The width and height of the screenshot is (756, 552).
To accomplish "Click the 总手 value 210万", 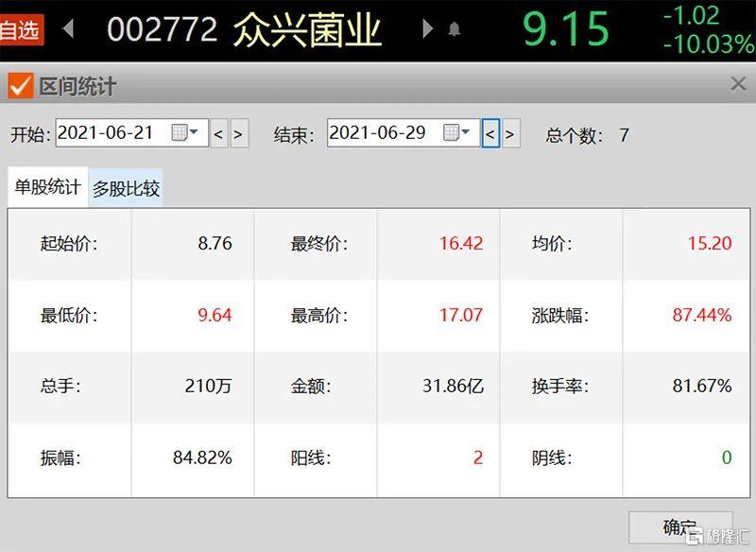I will click(208, 387).
